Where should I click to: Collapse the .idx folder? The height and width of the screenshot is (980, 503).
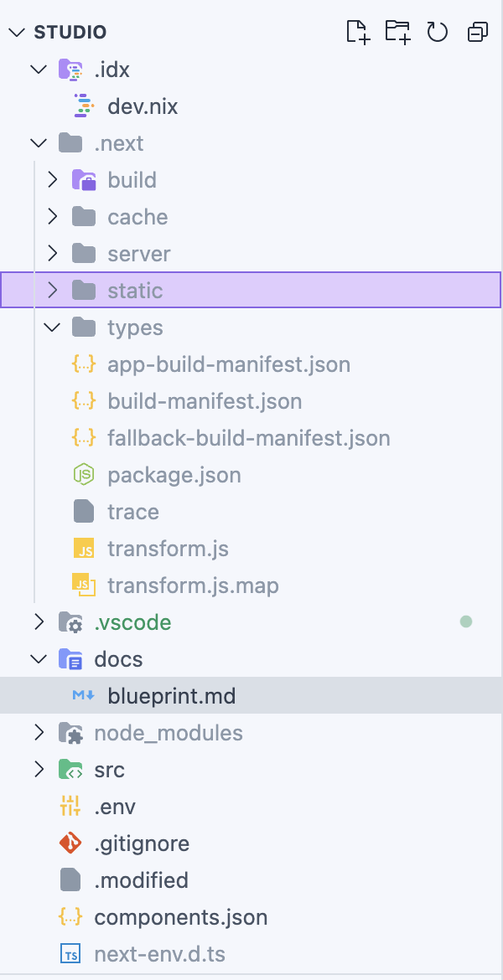[39, 70]
